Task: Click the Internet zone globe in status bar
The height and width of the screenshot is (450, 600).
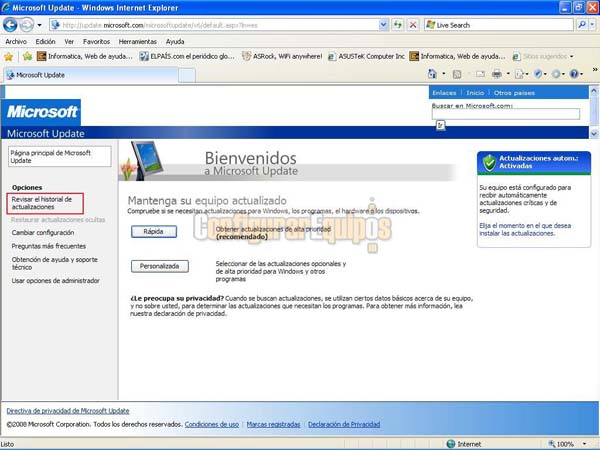Action: pos(451,444)
